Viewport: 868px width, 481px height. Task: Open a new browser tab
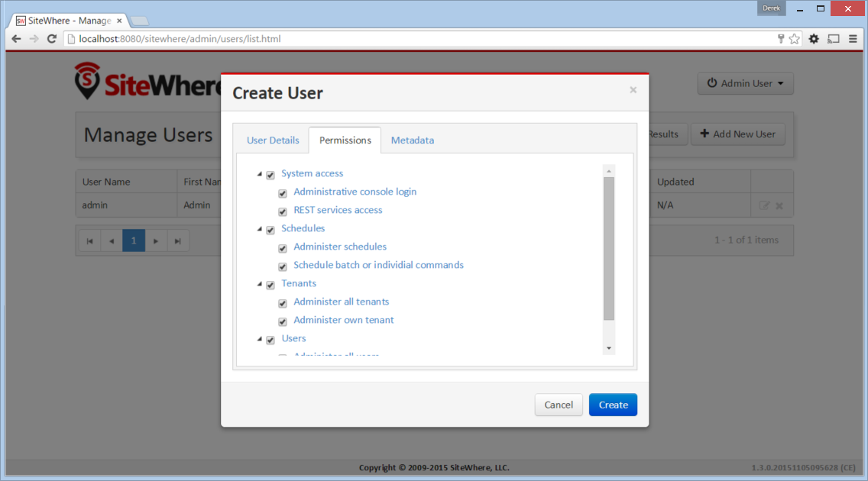(140, 21)
